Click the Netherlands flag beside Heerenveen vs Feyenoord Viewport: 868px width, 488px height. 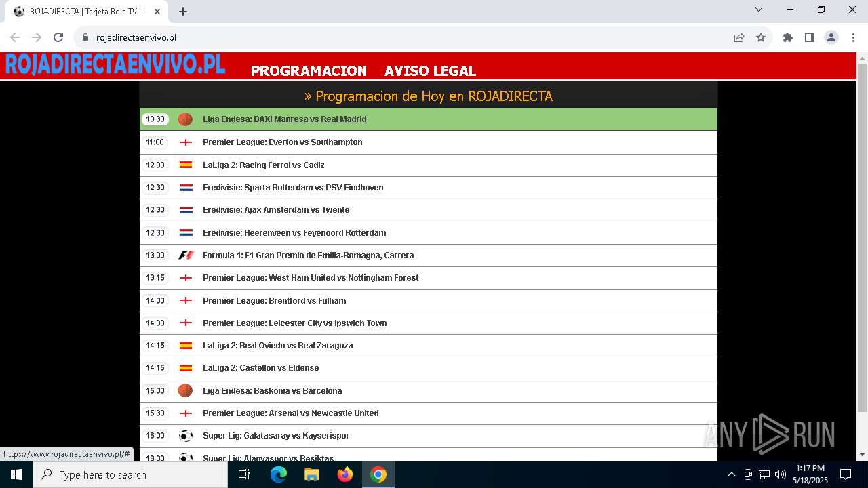click(185, 232)
